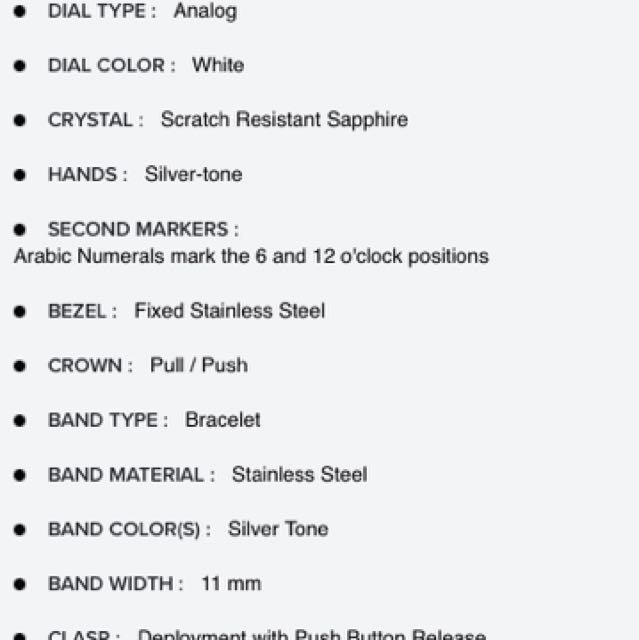
Task: Click the DIAL TYPE label
Action: [102, 11]
